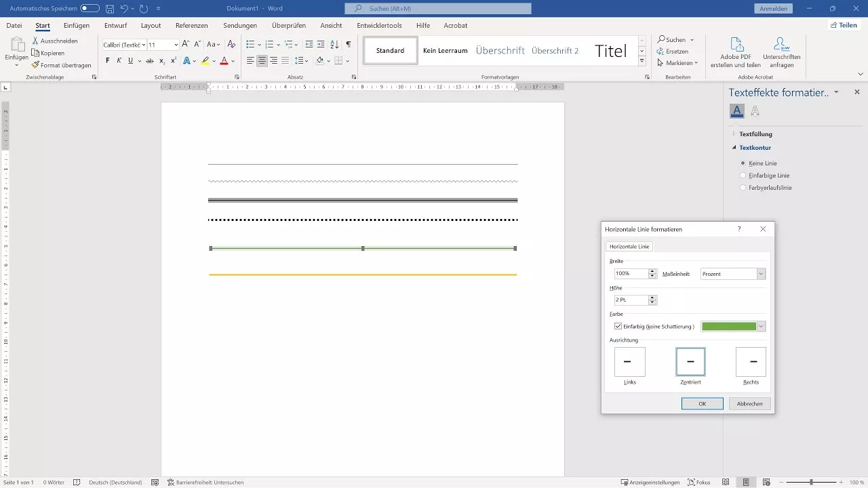The image size is (868, 488).
Task: Select Format übertragen (format painter)
Action: click(x=61, y=65)
